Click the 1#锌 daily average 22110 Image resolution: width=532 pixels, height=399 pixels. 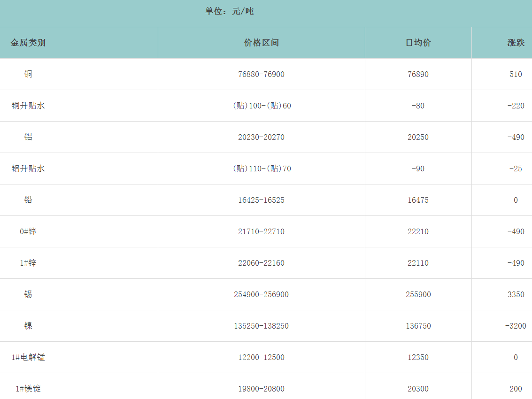(x=418, y=263)
